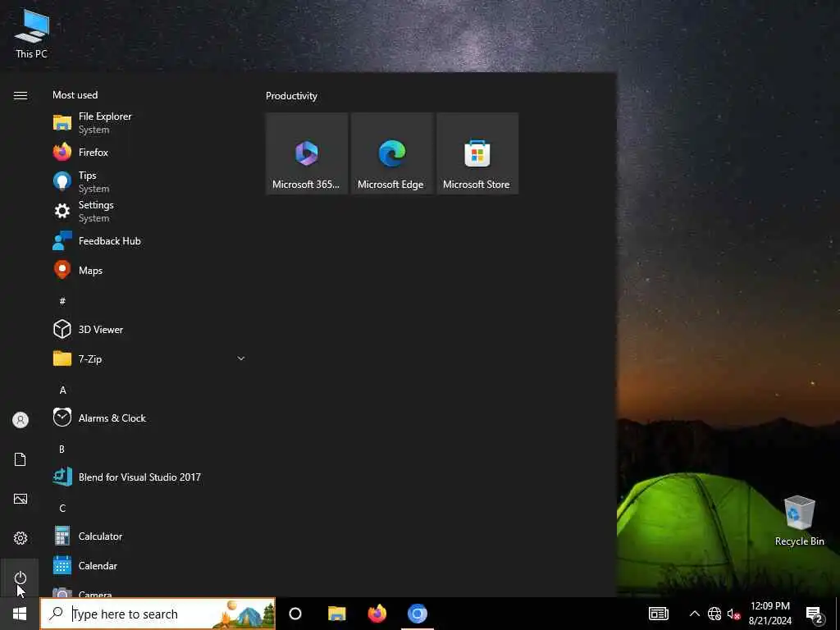The width and height of the screenshot is (840, 630).
Task: Switch to the Chromium taskbar app
Action: (x=418, y=614)
